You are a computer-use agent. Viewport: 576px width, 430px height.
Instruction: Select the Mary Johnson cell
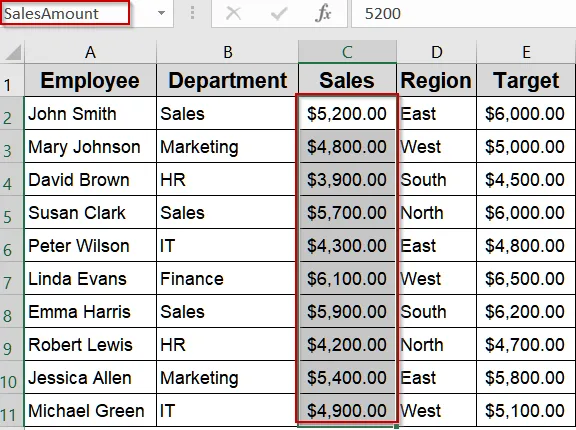(90, 147)
